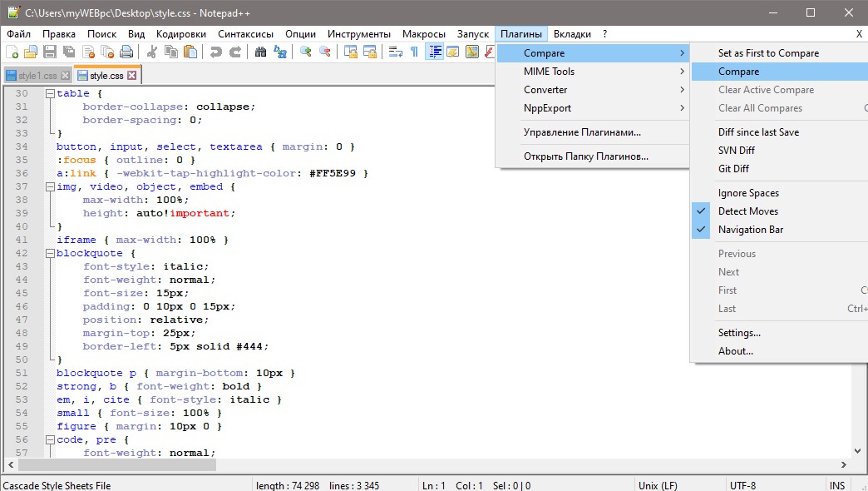Open the Синтаксисы menu
The width and height of the screenshot is (868, 491).
click(246, 34)
